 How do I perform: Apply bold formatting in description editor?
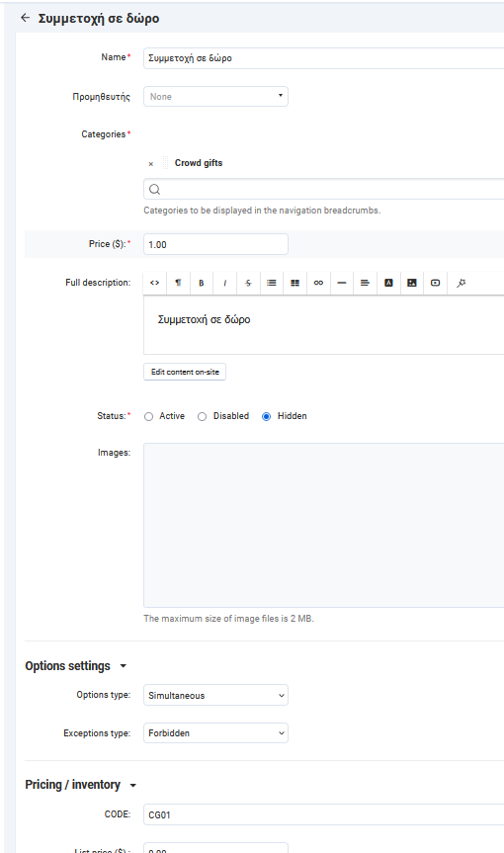pos(202,283)
